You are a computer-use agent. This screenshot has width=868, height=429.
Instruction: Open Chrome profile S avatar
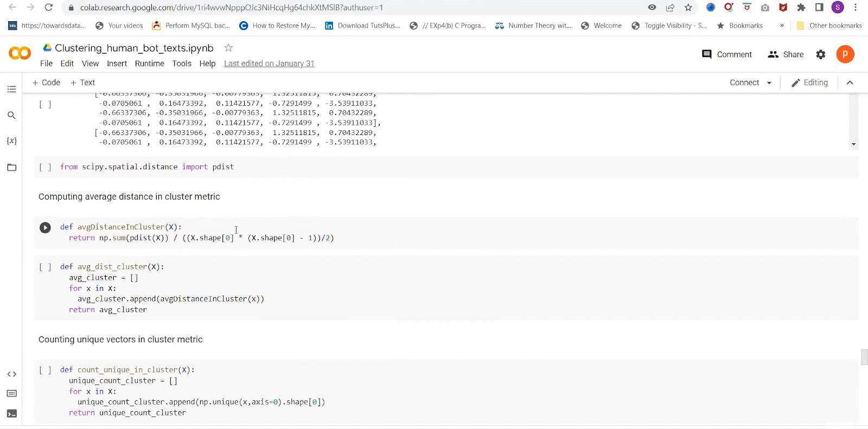pos(838,8)
